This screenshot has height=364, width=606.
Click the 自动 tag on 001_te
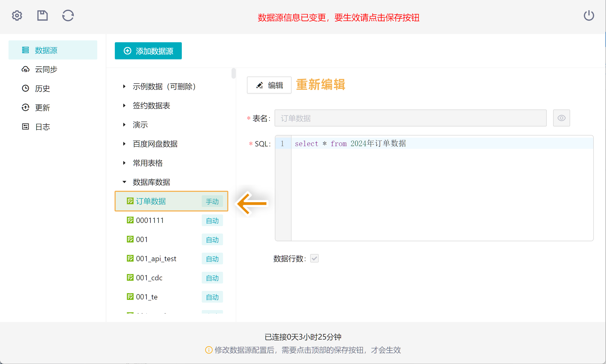212,297
